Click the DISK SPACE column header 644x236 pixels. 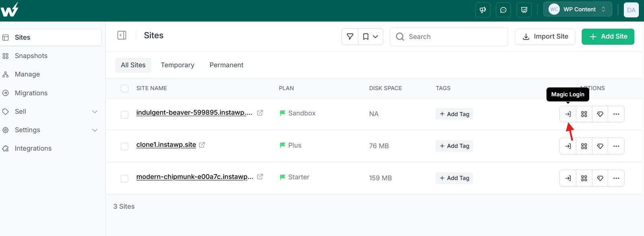click(x=385, y=88)
